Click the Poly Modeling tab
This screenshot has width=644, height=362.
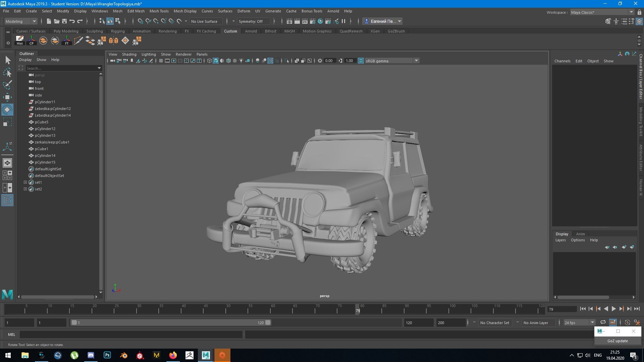(66, 31)
